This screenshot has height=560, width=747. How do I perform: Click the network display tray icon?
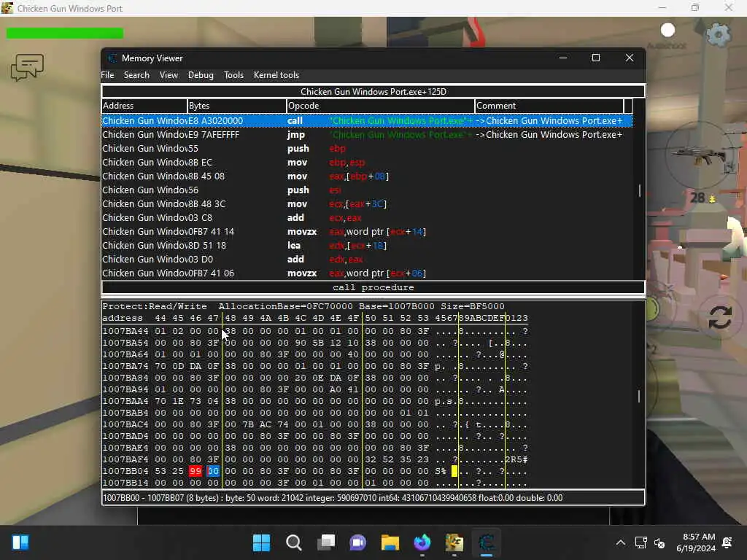pyautogui.click(x=640, y=542)
